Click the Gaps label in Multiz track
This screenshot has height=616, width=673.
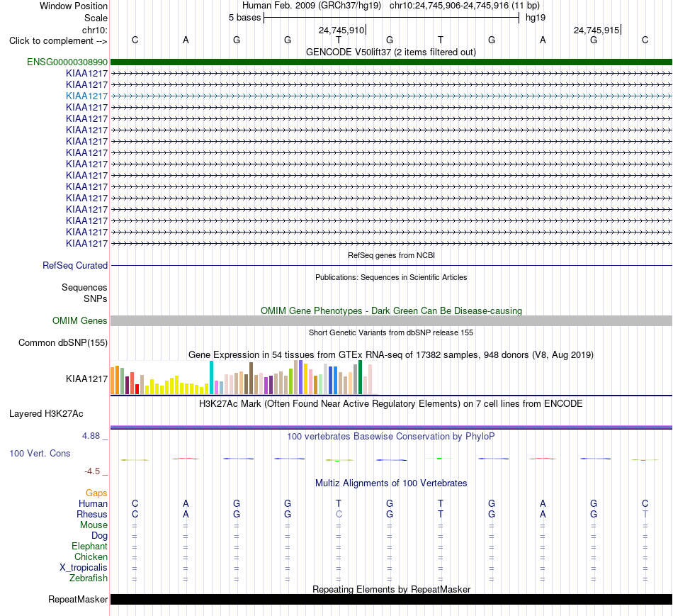click(96, 493)
